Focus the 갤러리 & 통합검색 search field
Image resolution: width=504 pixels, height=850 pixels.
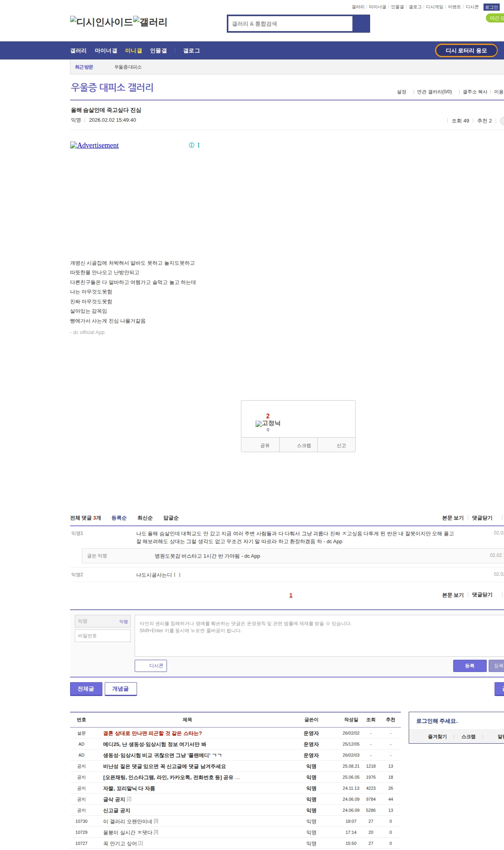pos(291,24)
